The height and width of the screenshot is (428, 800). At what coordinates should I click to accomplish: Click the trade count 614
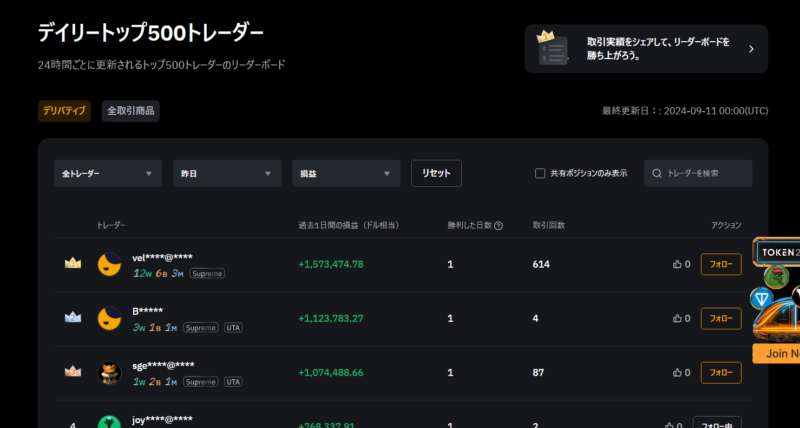click(541, 264)
